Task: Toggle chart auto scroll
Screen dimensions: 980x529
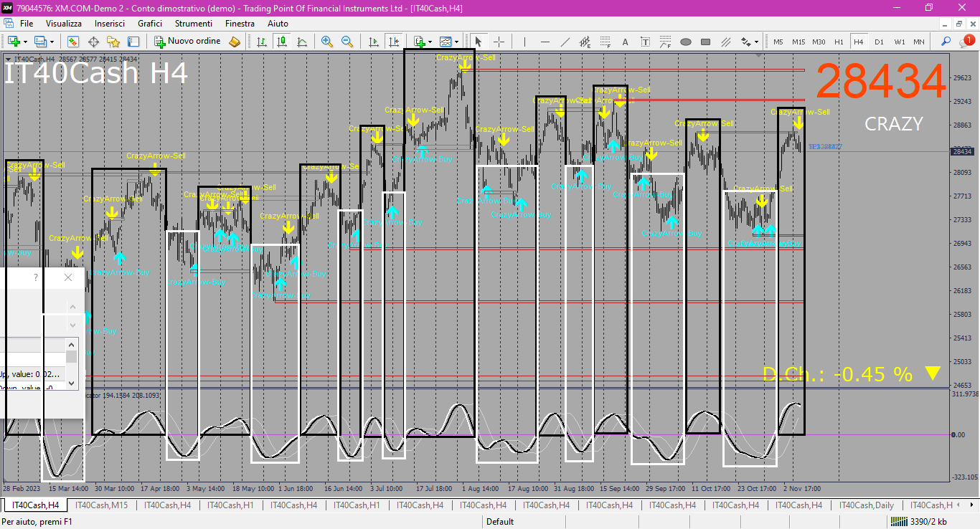Action: tap(373, 42)
